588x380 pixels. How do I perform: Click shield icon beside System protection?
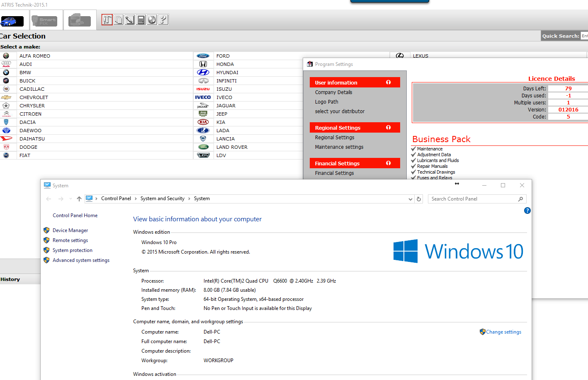[x=46, y=250]
